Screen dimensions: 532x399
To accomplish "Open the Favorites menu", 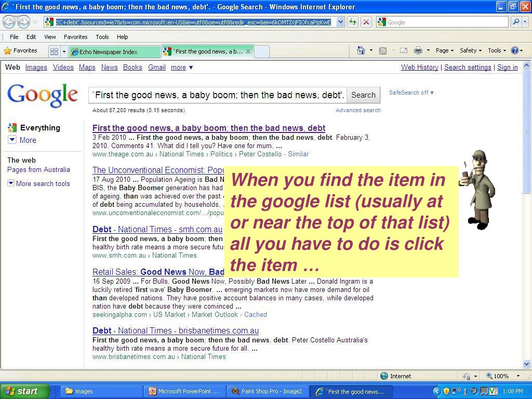I will (75, 37).
